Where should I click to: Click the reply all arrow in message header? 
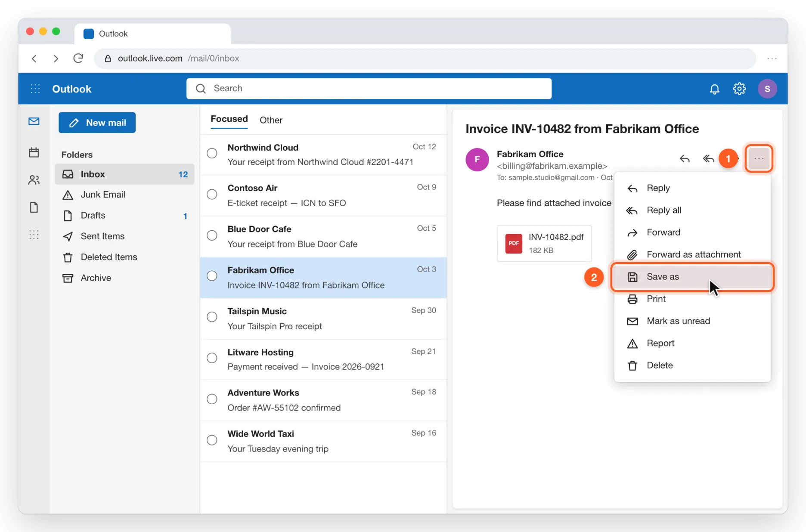point(708,159)
